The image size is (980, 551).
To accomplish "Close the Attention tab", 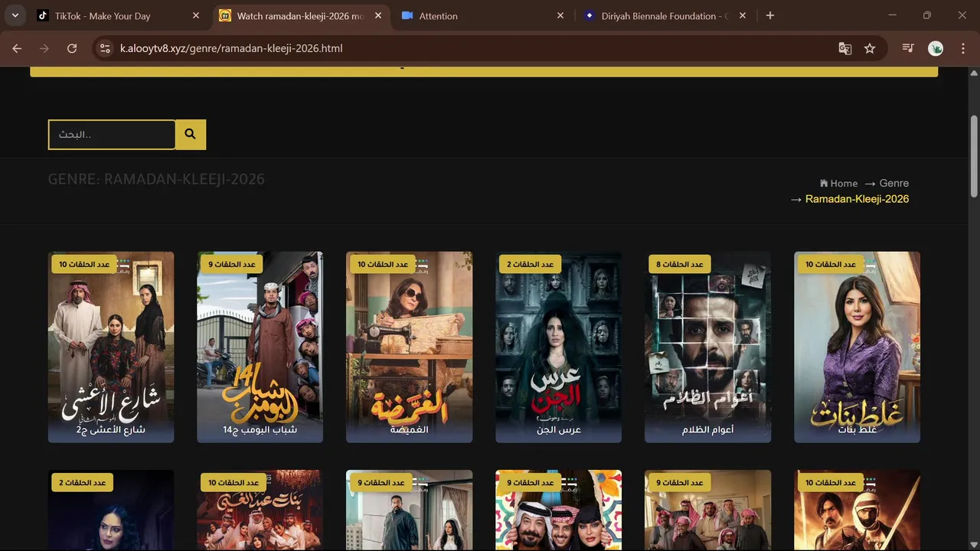I will click(x=560, y=15).
